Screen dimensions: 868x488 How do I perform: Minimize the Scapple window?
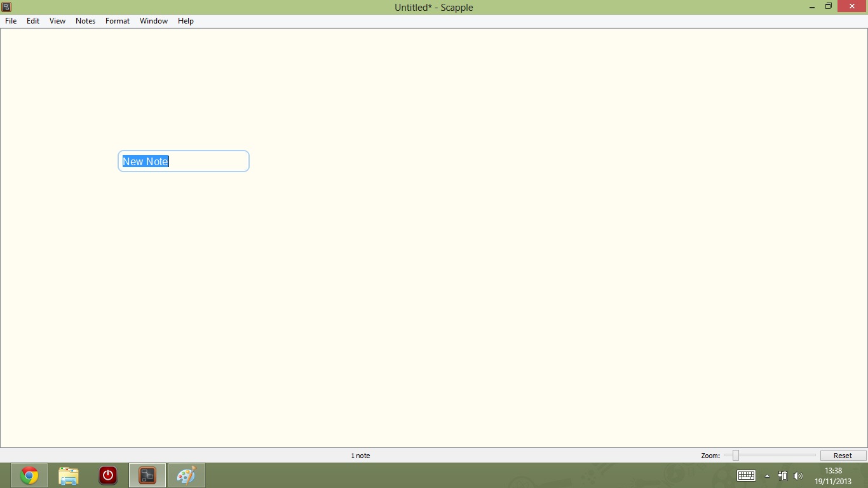[x=812, y=6]
